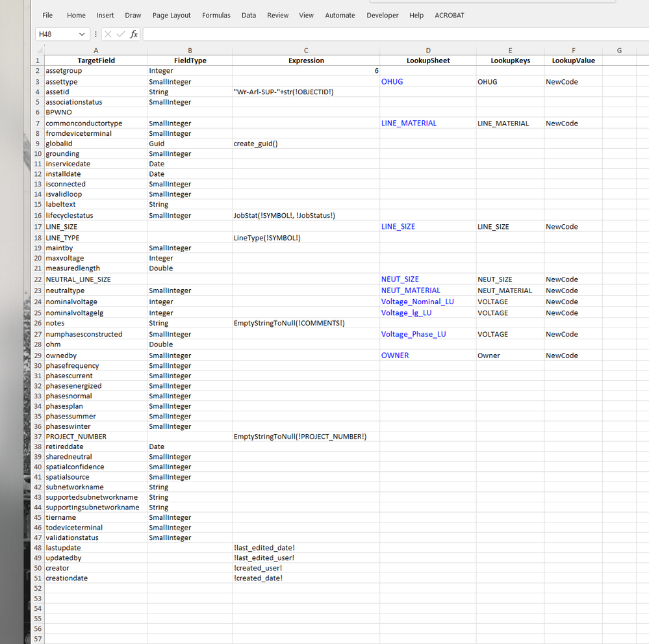
Task: Select the validationstatus cell
Action: click(x=96, y=537)
